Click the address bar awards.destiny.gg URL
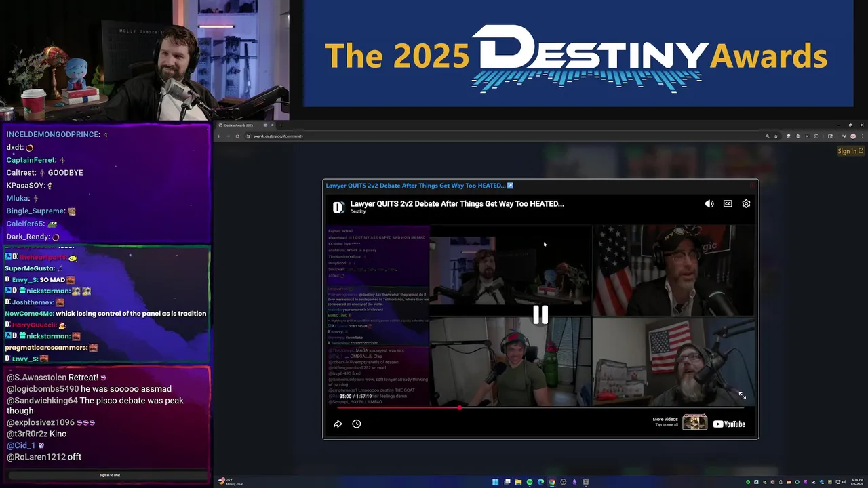Screen dimensions: 868x488 point(278,136)
